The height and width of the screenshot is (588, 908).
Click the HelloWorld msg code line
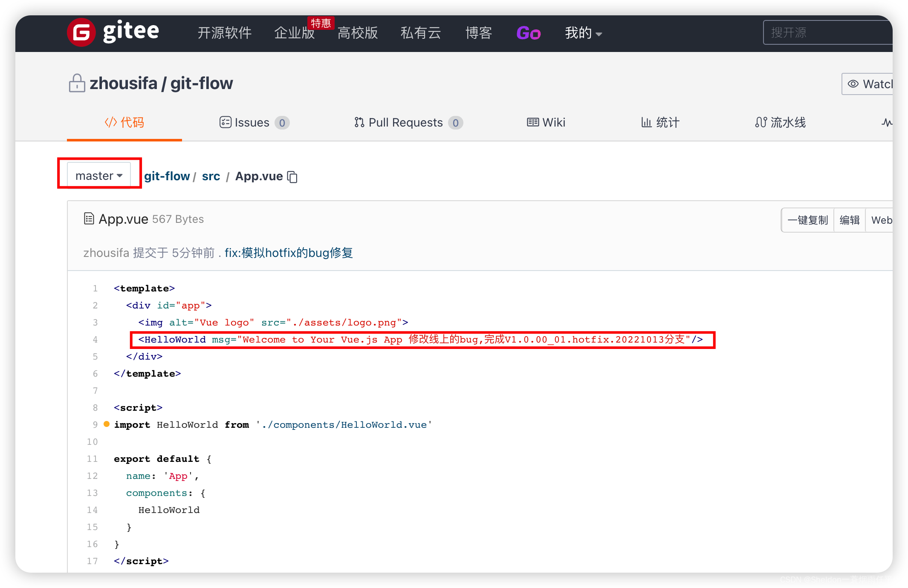click(x=420, y=340)
